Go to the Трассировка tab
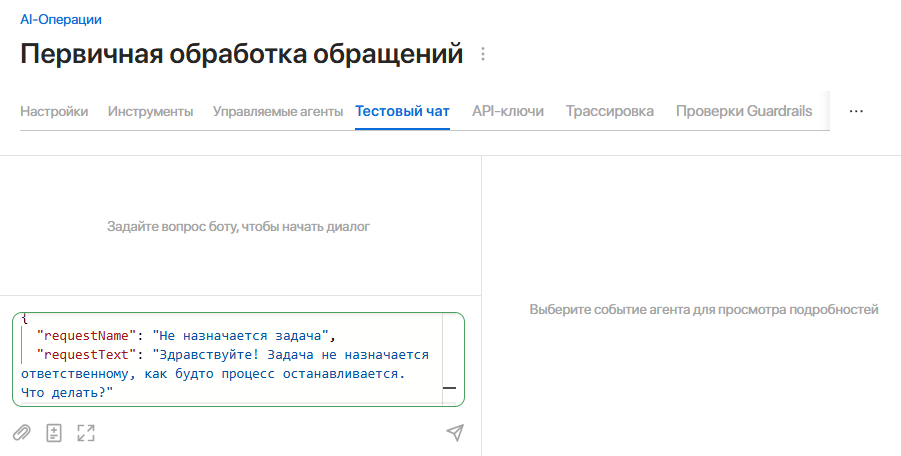 (x=610, y=111)
